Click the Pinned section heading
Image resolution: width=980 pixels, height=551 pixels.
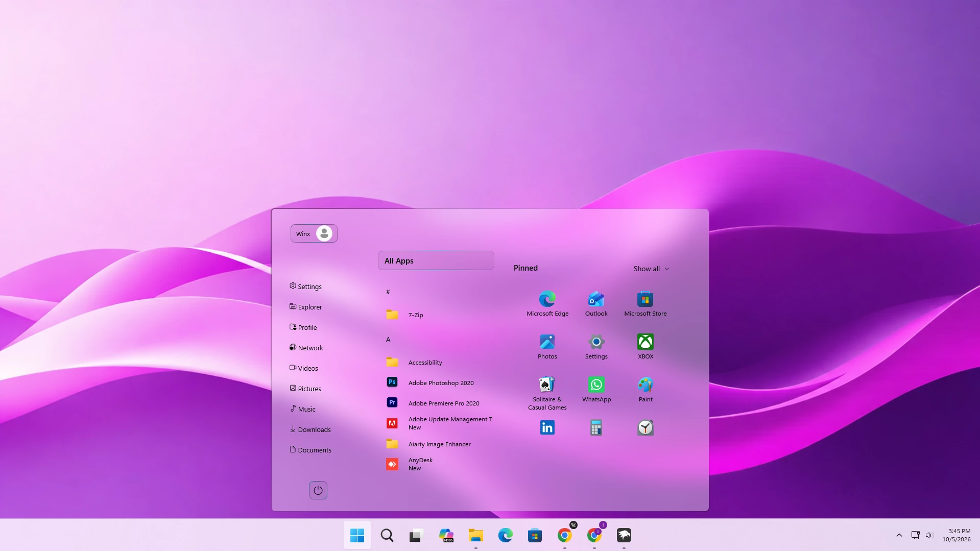point(525,268)
